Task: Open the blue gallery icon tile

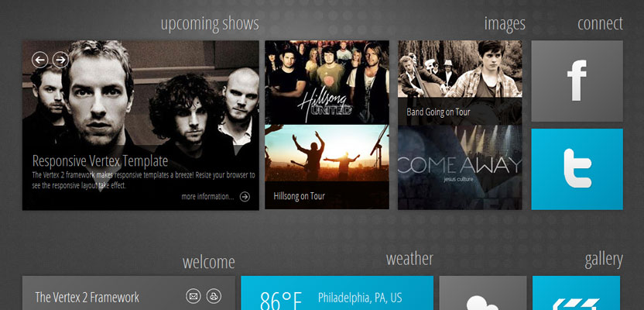Action: (576, 293)
